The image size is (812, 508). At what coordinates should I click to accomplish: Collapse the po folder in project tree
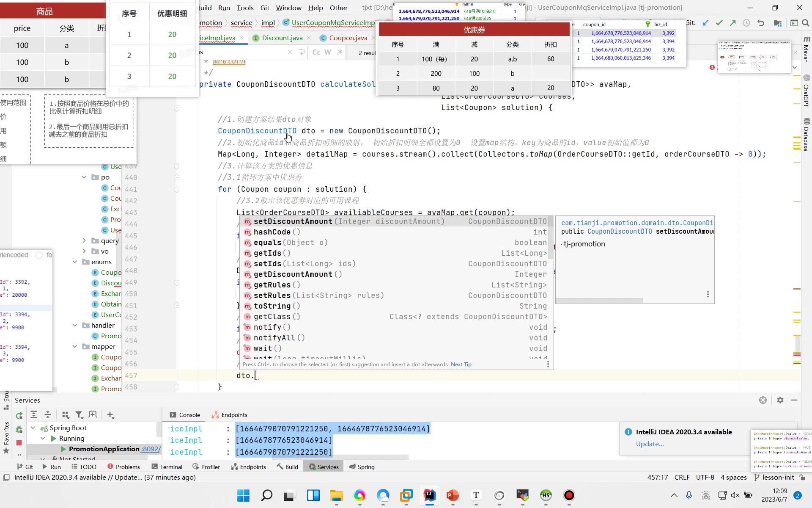point(84,177)
